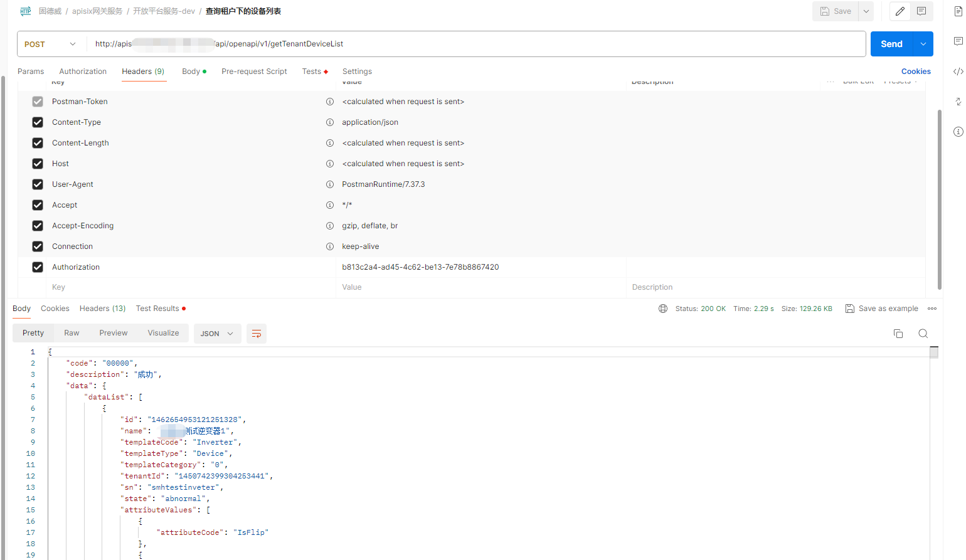Disable the Authorization header checkbox
Screen dimensions: 966x560
tap(38, 267)
